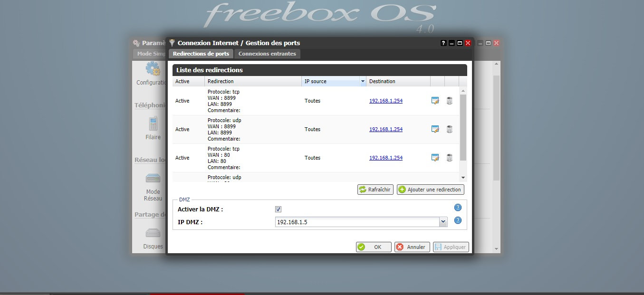The height and width of the screenshot is (295, 644).
Task: Minimize the Gestion des ports window
Action: pos(452,43)
